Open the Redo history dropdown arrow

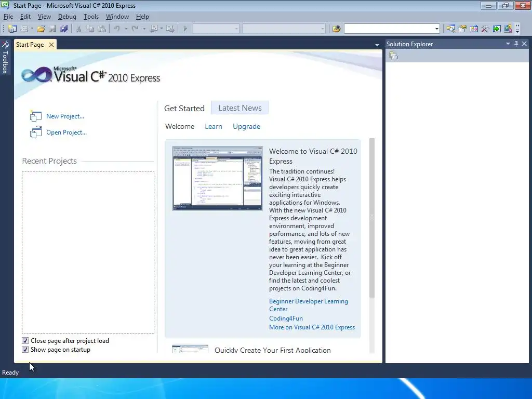144,29
